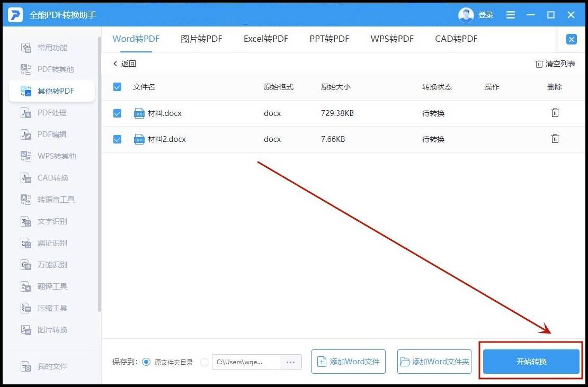Open the hamburger menu in title bar
The height and width of the screenshot is (387, 588).
coord(511,15)
